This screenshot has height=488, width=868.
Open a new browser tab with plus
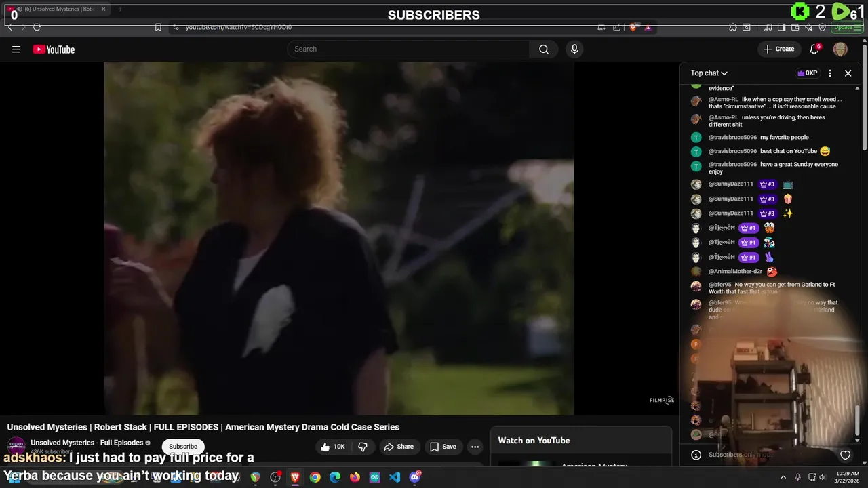coord(120,9)
